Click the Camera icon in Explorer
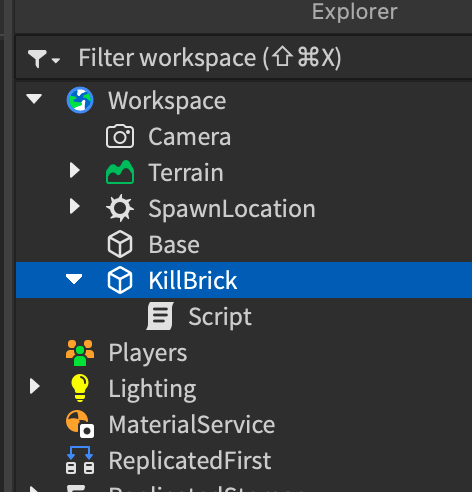Image resolution: width=472 pixels, height=492 pixels. pos(120,136)
